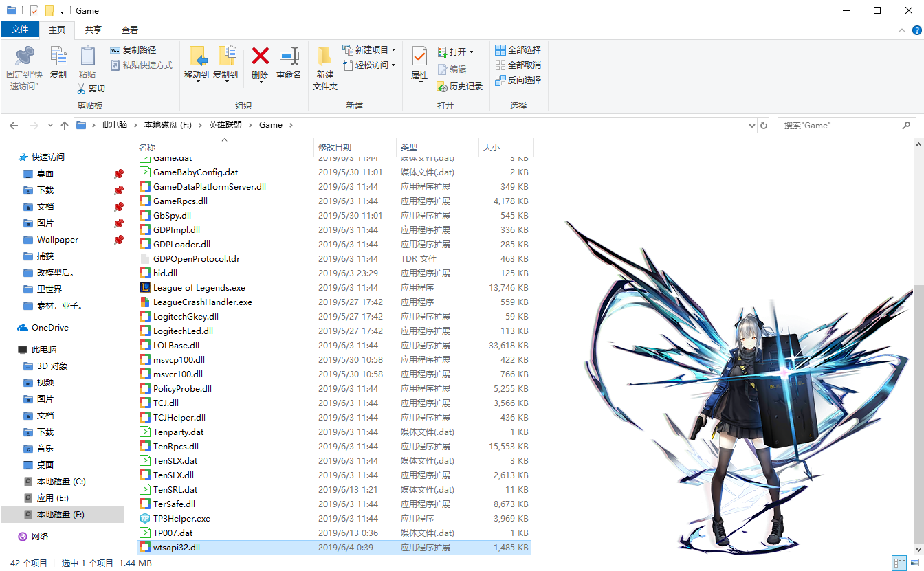This screenshot has height=571, width=924.
Task: Open the 打开 (Open) dropdown arrow
Action: pos(472,52)
